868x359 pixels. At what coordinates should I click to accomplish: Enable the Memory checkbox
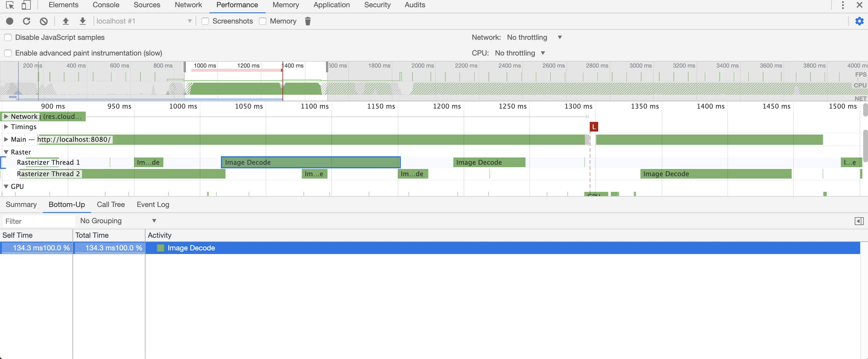(x=263, y=21)
